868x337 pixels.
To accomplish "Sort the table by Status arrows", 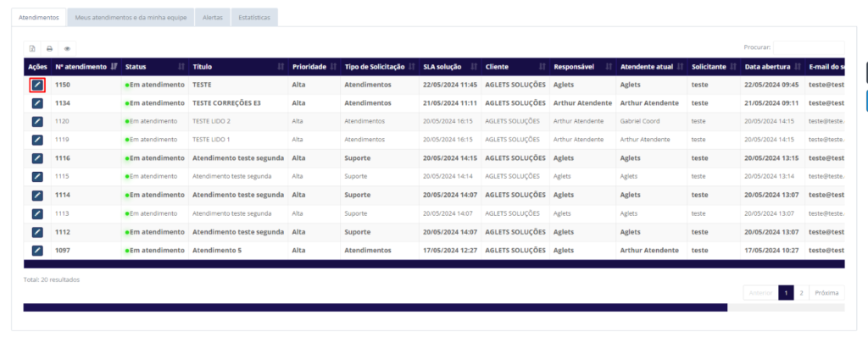I will [181, 67].
